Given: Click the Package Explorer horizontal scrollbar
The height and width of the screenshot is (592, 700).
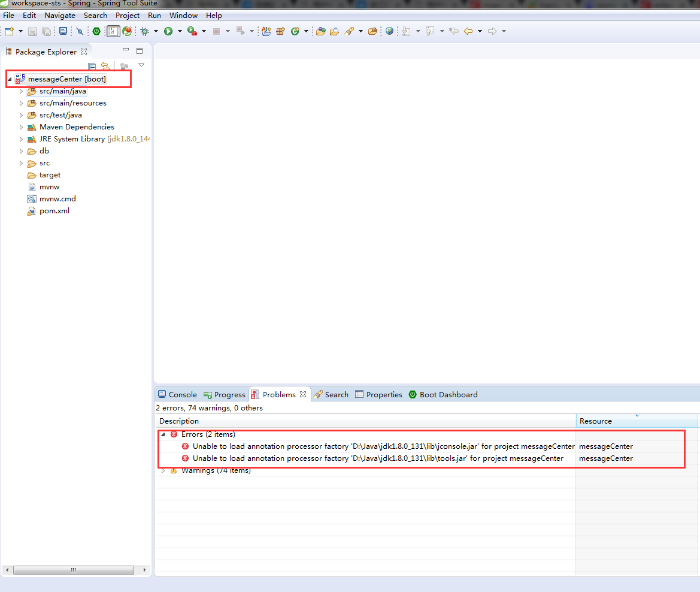Looking at the screenshot, I should (x=74, y=570).
